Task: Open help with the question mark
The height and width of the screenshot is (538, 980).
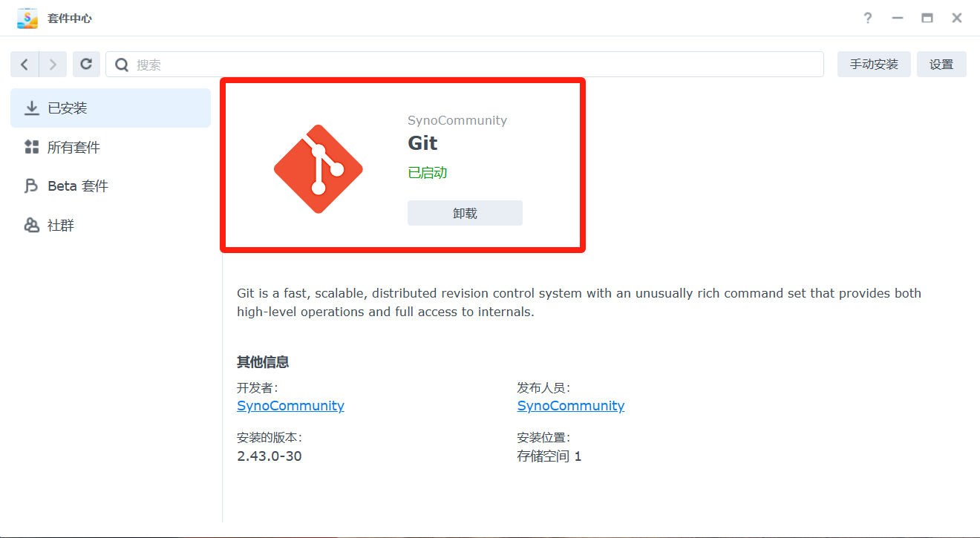Action: [867, 18]
